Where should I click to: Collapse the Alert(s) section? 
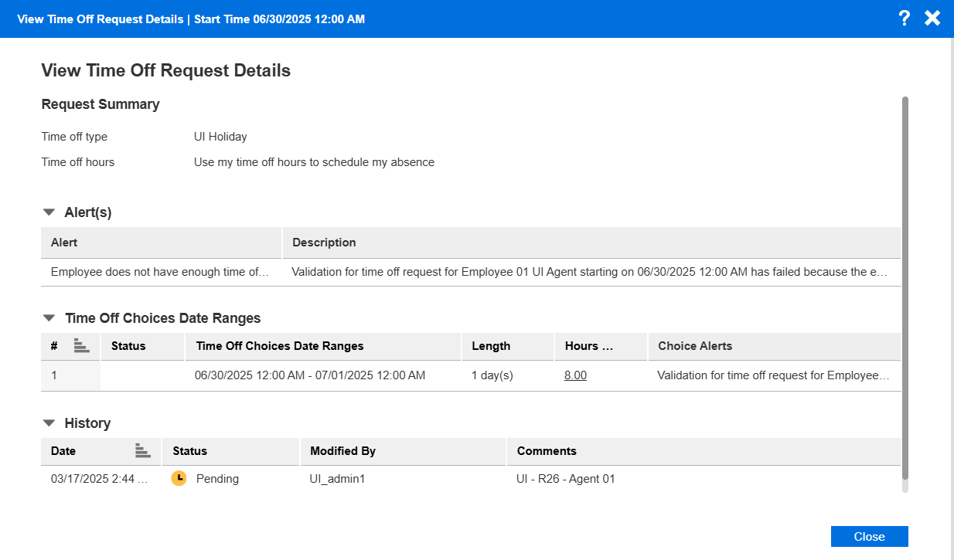tap(49, 212)
